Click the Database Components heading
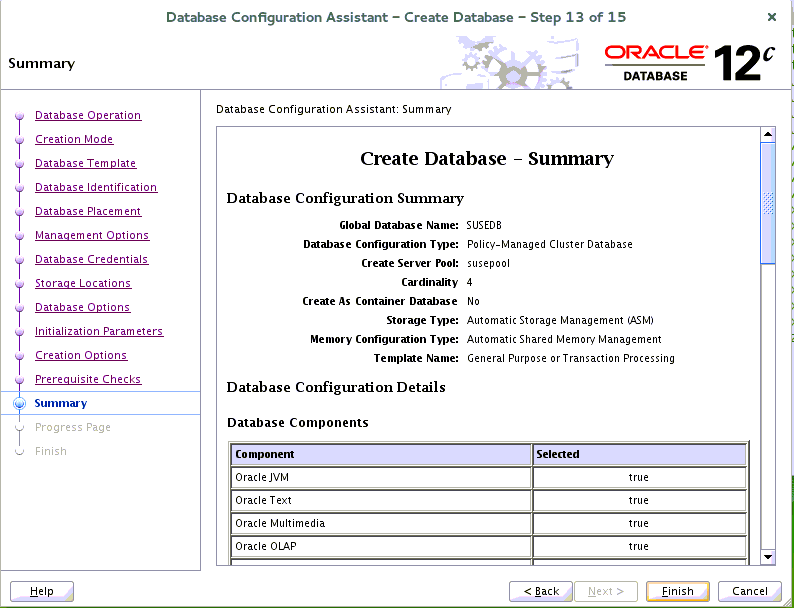Viewport: 794px width, 608px height. (x=298, y=423)
